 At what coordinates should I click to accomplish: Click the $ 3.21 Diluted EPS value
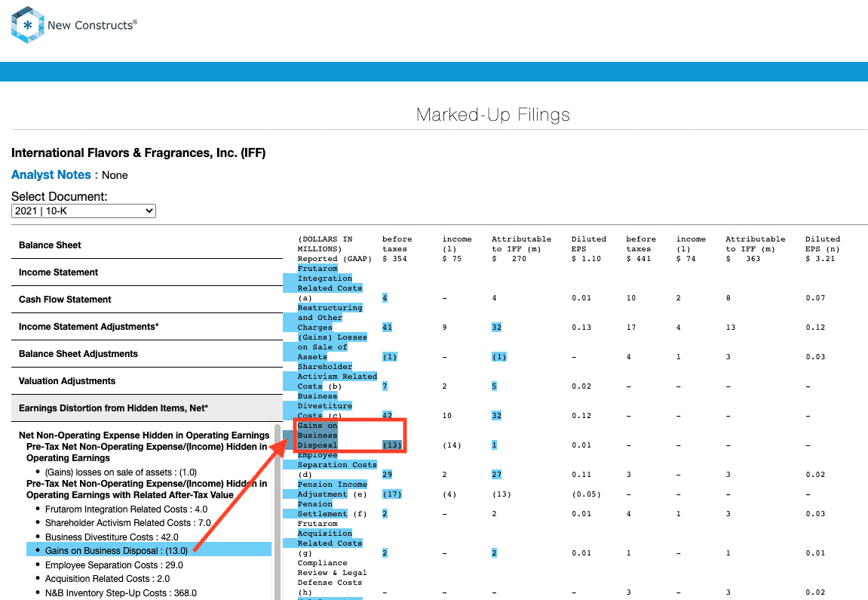tap(820, 259)
